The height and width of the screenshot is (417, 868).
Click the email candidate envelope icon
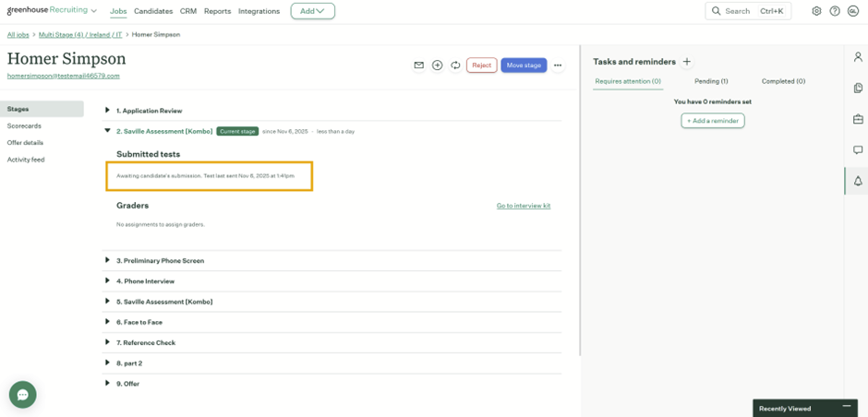coord(418,66)
